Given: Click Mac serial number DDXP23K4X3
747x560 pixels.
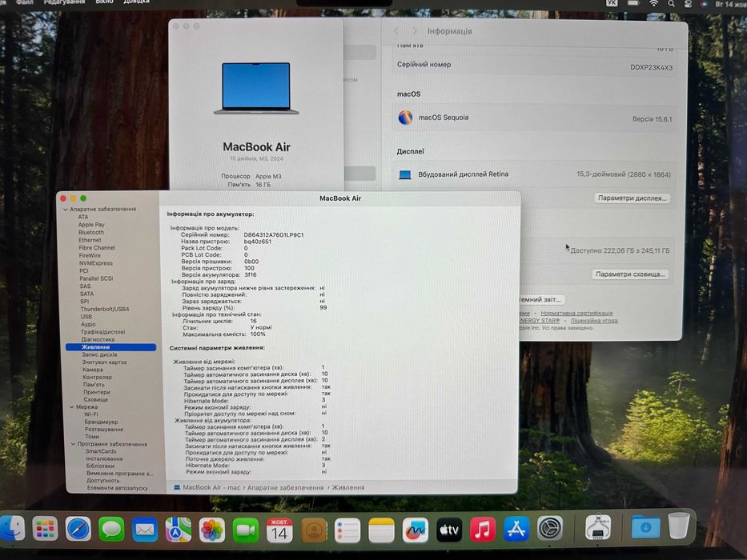Looking at the screenshot, I should pyautogui.click(x=651, y=68).
